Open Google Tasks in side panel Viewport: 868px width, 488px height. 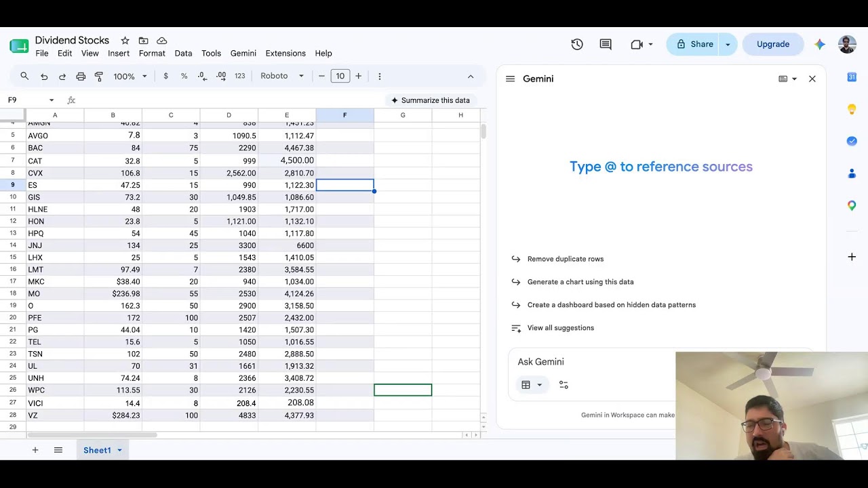pos(852,141)
